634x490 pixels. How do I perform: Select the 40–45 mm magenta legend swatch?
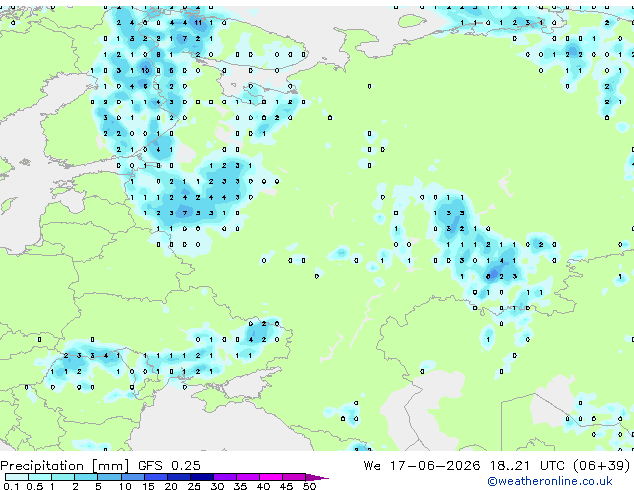click(271, 477)
